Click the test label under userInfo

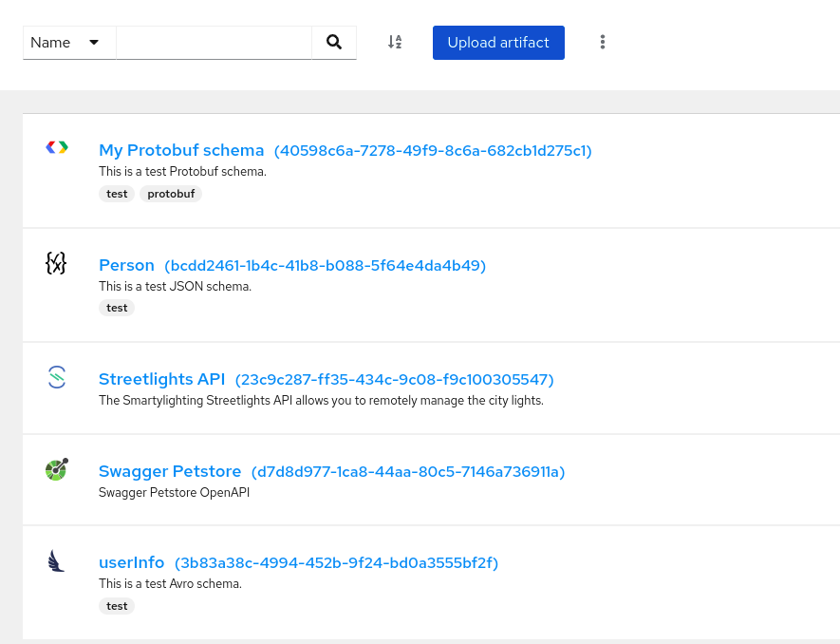tap(117, 605)
